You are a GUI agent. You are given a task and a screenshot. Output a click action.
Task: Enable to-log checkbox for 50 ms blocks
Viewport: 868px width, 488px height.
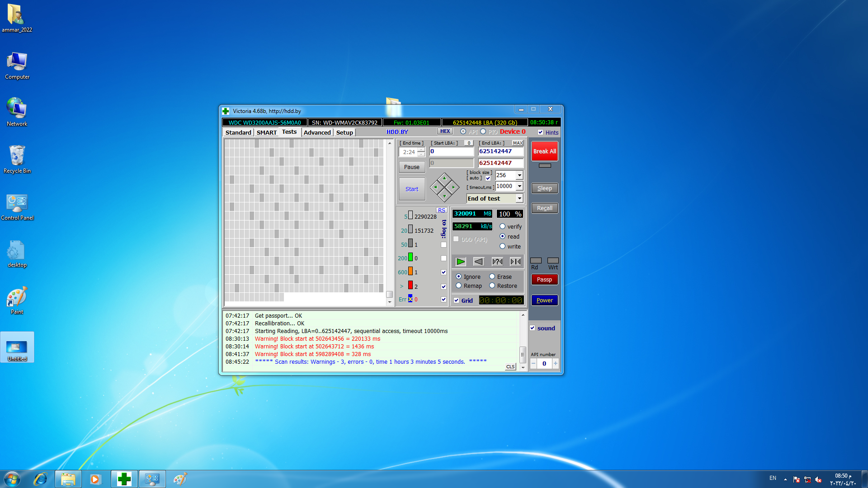point(443,245)
